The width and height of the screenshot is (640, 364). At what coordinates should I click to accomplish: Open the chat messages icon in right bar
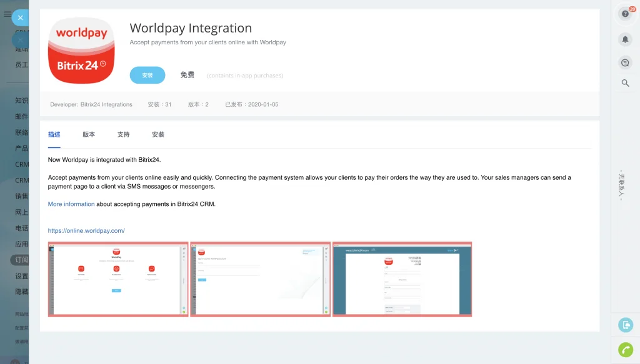pos(625,63)
